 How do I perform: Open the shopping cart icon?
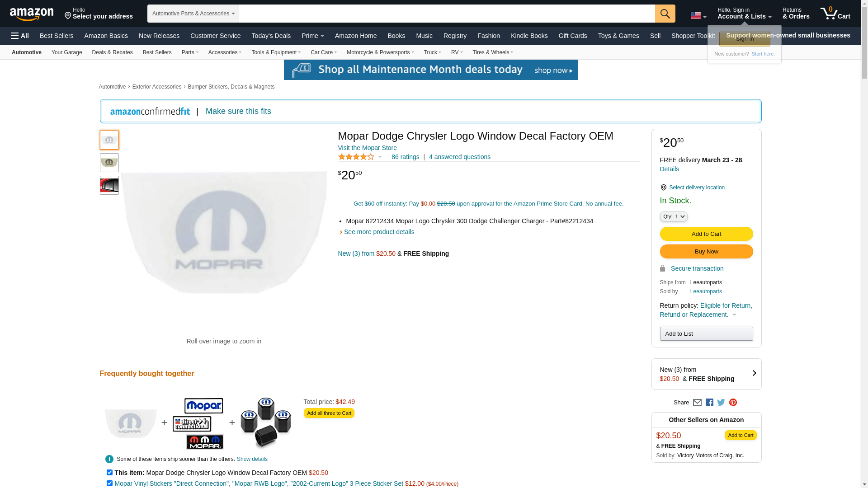pyautogui.click(x=835, y=14)
